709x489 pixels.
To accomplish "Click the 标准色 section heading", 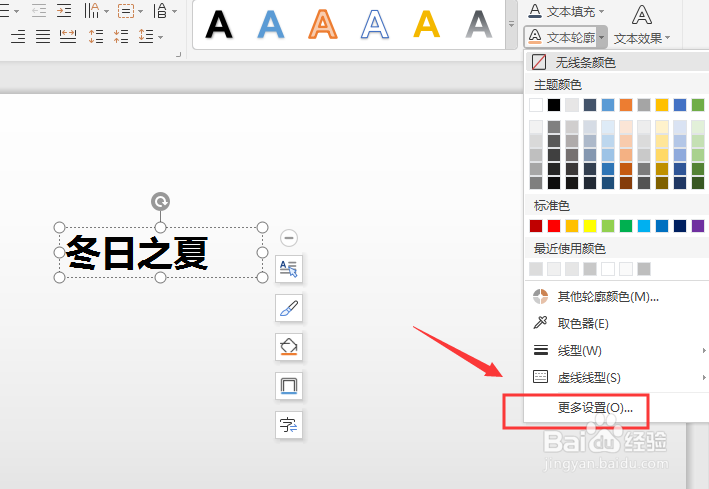I will pos(552,206).
